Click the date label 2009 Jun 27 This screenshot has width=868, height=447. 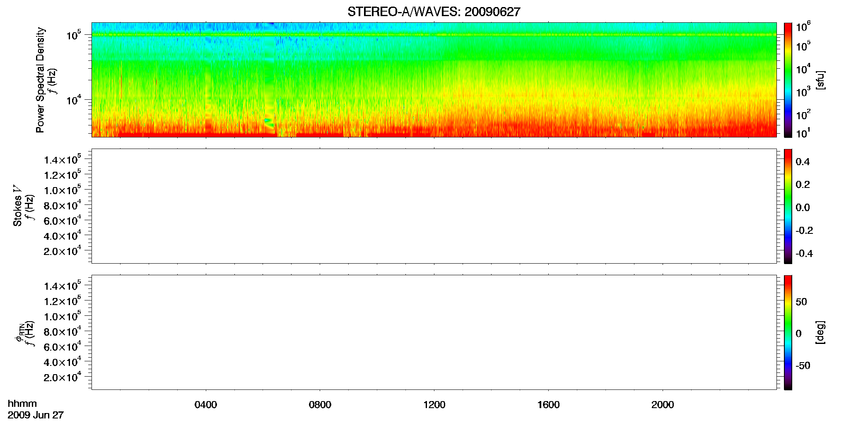(x=36, y=415)
